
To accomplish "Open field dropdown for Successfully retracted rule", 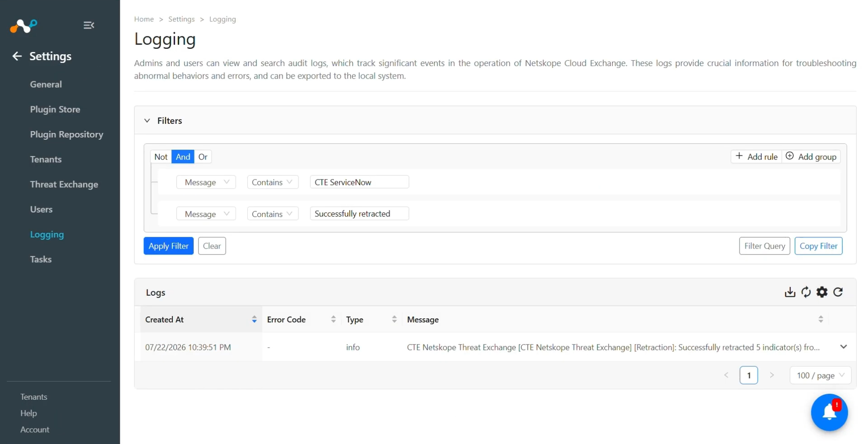I will tap(206, 214).
